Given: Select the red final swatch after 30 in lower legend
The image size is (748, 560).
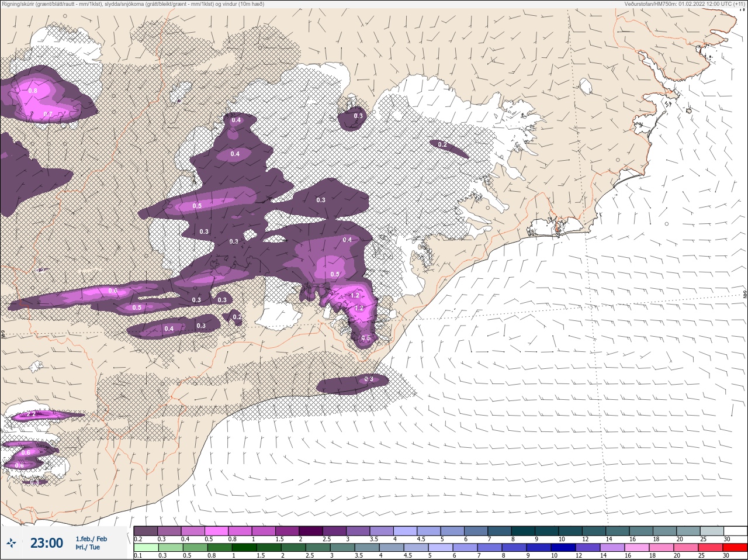Looking at the screenshot, I should [x=735, y=548].
